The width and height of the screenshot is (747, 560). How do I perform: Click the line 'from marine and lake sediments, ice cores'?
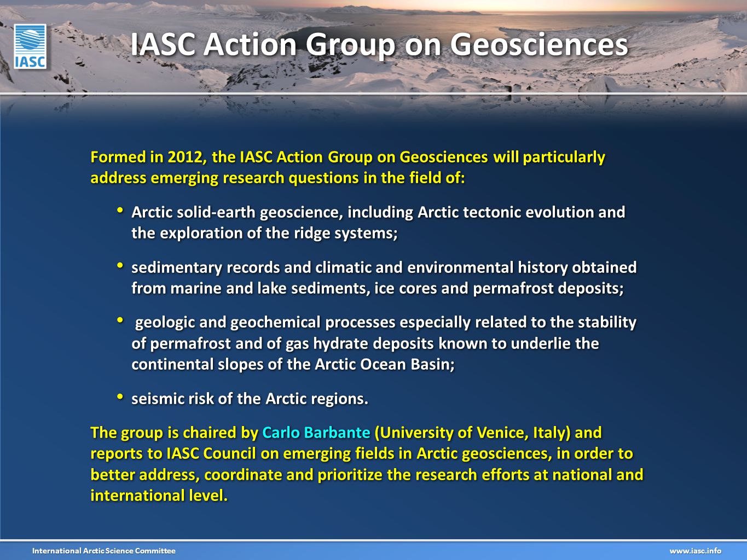click(x=378, y=289)
